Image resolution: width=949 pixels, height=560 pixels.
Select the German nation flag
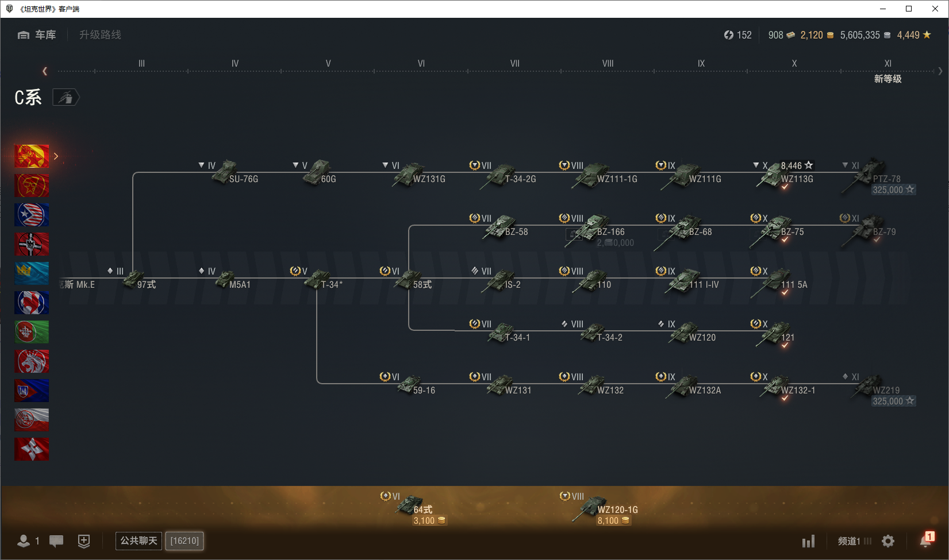(32, 244)
